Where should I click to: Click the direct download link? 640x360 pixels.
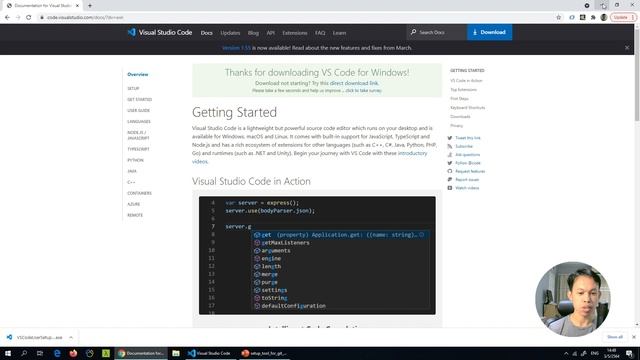coord(354,83)
